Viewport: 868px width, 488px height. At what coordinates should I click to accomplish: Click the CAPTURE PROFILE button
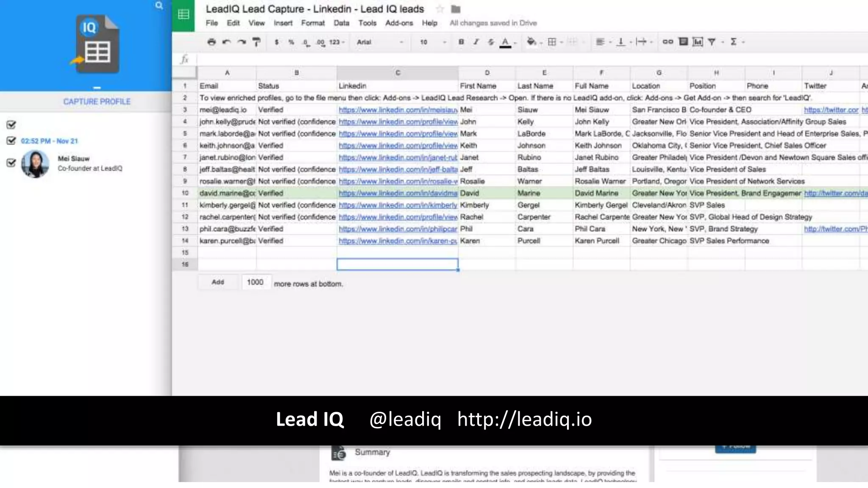point(97,102)
